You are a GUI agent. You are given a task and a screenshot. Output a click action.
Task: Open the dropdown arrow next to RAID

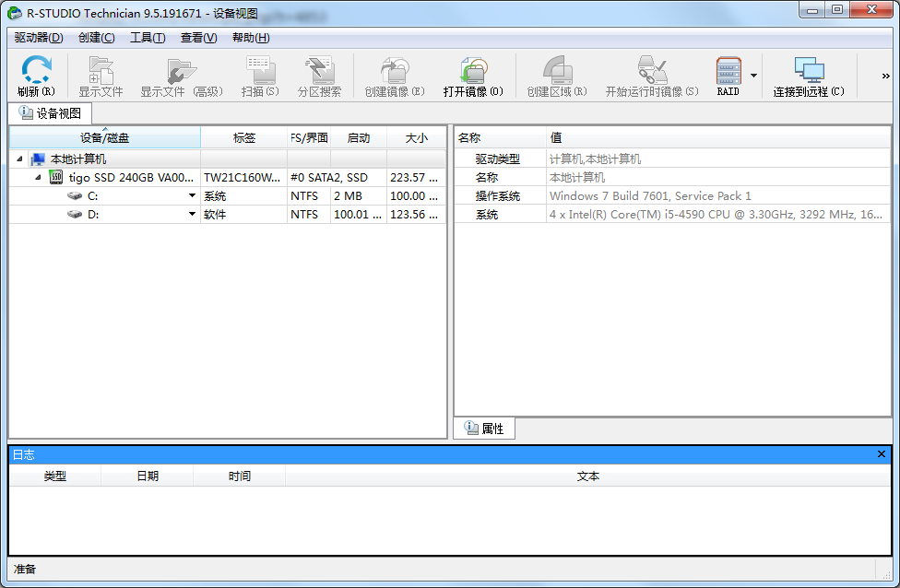[x=753, y=76]
